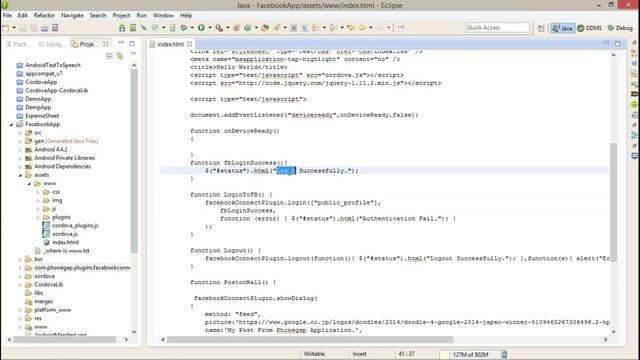
Task: Click the New file toolbar icon
Action: [x=6, y=28]
